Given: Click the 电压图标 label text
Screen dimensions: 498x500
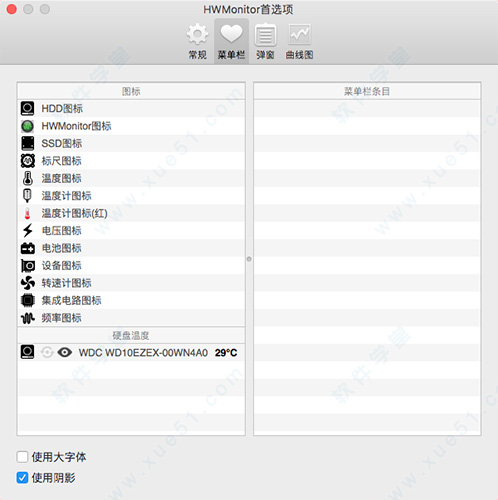Looking at the screenshot, I should point(61,231).
